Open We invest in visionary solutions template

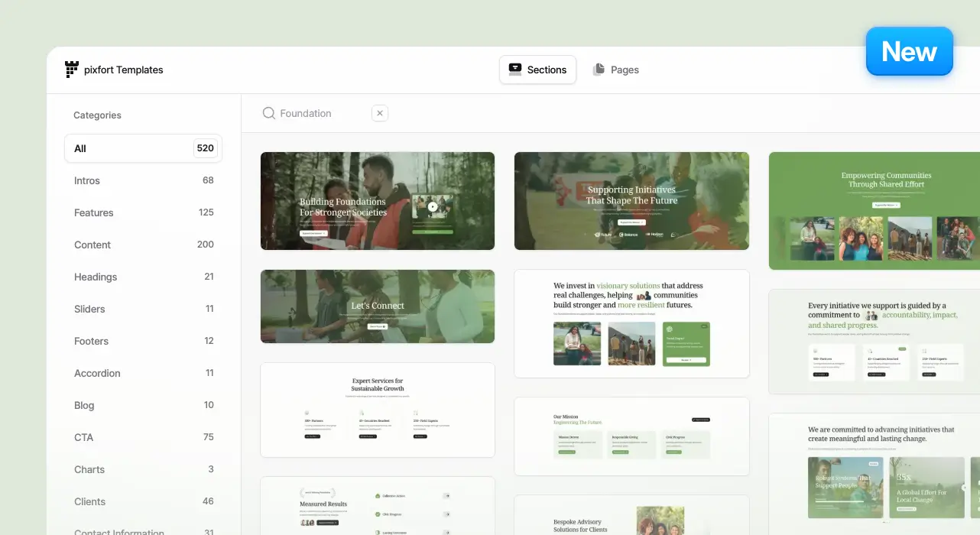point(631,323)
